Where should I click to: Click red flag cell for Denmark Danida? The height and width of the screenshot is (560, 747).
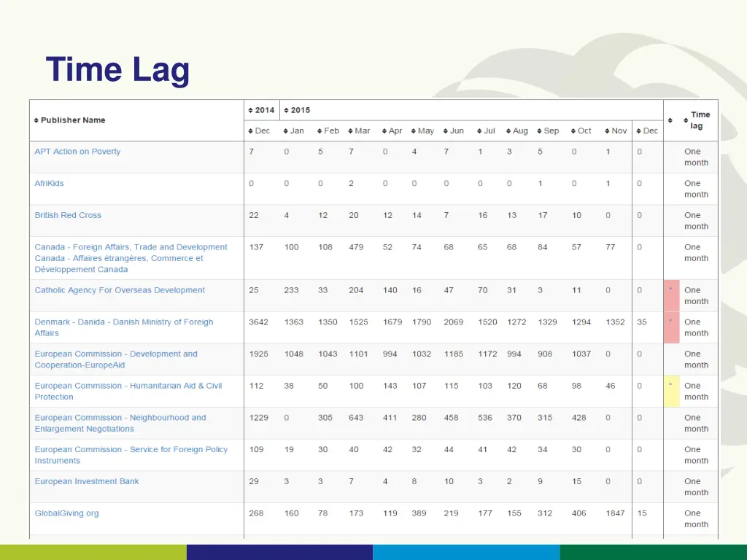[x=671, y=327]
